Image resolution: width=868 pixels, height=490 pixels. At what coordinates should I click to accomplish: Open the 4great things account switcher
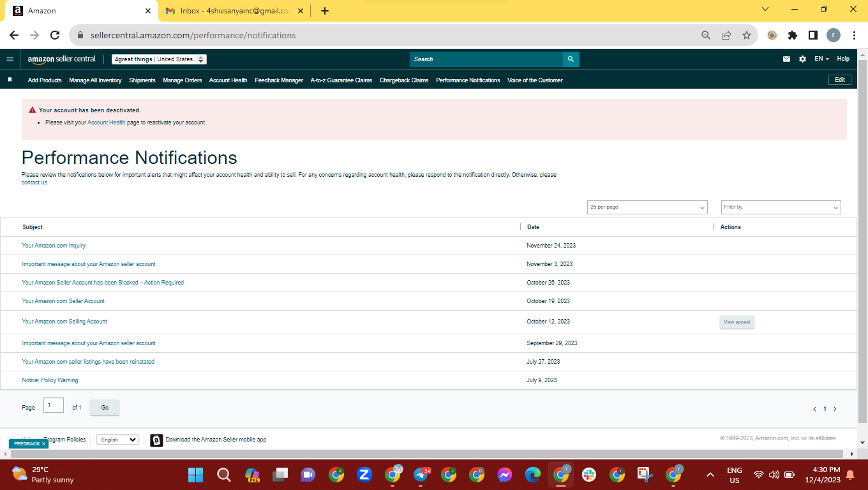tap(159, 59)
